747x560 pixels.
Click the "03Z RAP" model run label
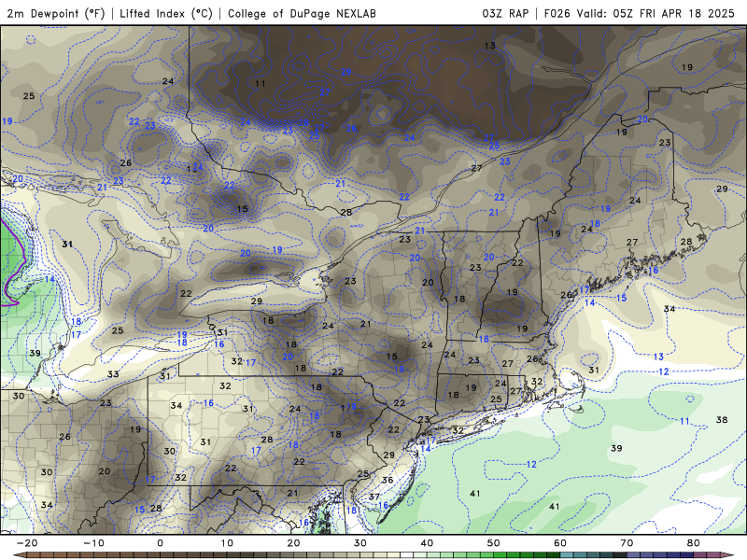tap(505, 13)
